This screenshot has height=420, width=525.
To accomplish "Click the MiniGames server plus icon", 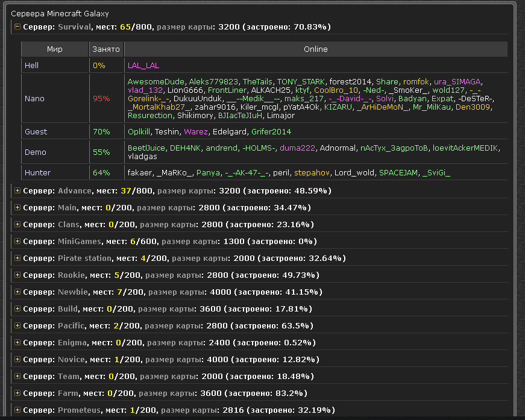I will pos(17,242).
